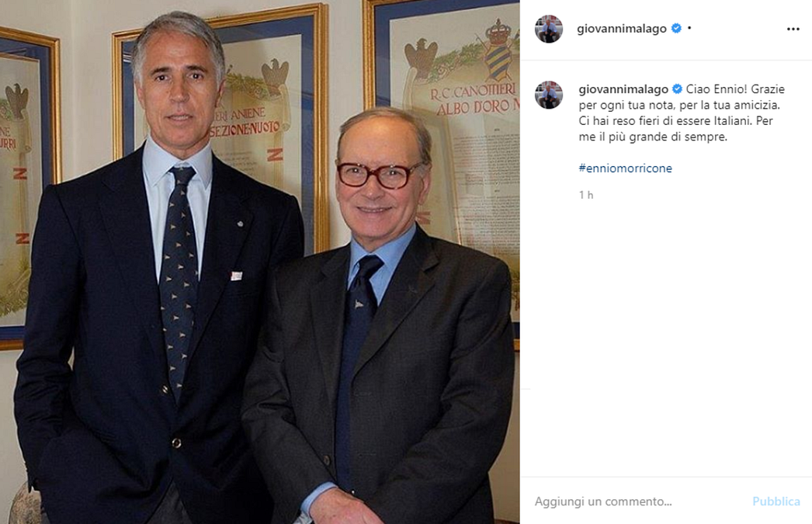Click the post photo of two men
The width and height of the screenshot is (812, 524).
coord(259,262)
